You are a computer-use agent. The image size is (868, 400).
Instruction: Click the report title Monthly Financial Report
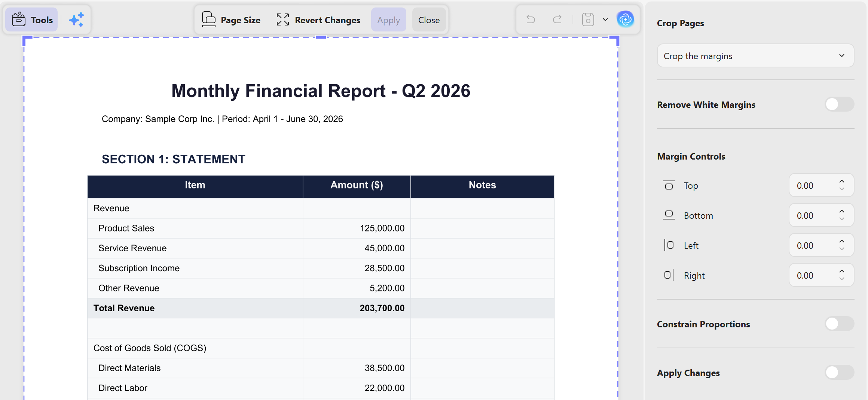click(321, 91)
